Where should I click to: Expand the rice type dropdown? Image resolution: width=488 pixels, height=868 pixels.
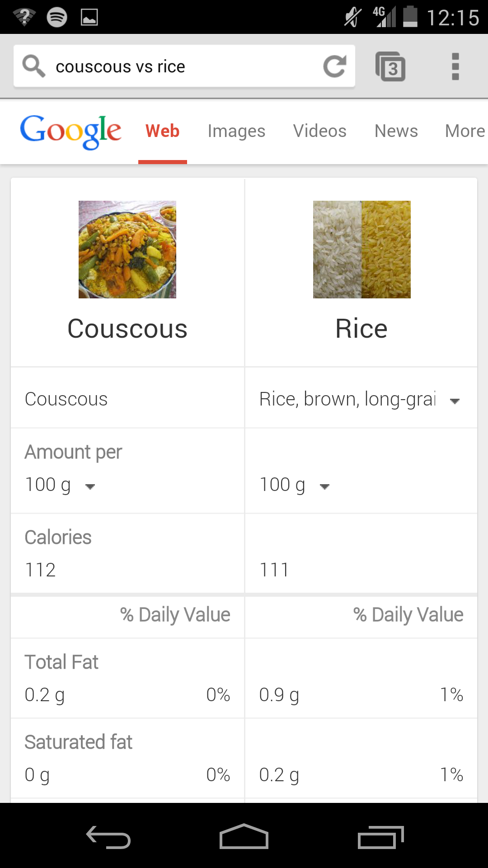tap(455, 401)
